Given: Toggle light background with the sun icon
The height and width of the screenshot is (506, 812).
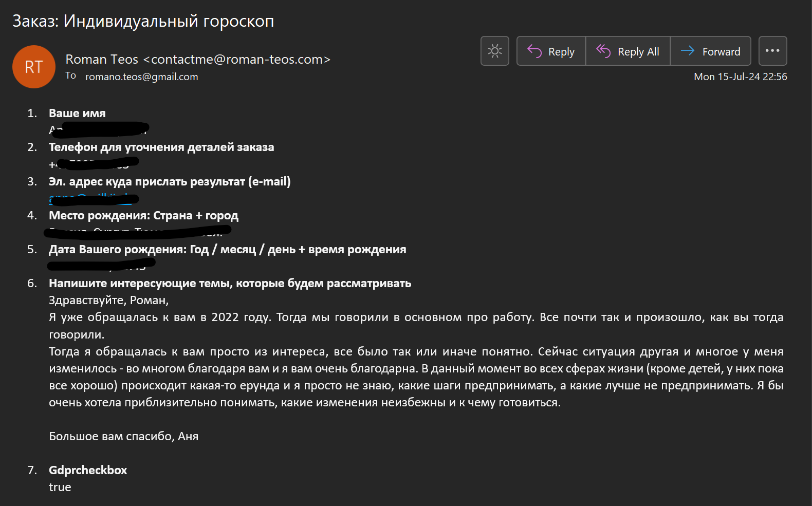Looking at the screenshot, I should (494, 51).
